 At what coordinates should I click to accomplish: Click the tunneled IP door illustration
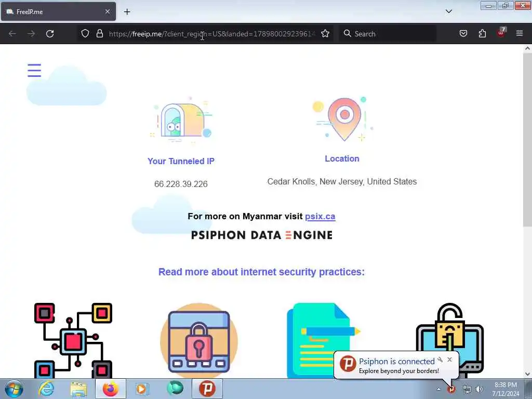(x=181, y=121)
